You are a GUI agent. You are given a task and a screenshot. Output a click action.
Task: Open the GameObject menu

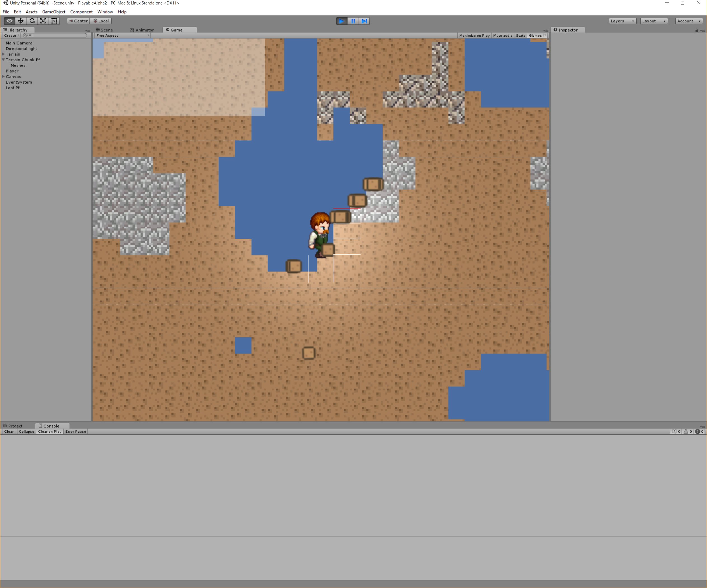pos(53,12)
